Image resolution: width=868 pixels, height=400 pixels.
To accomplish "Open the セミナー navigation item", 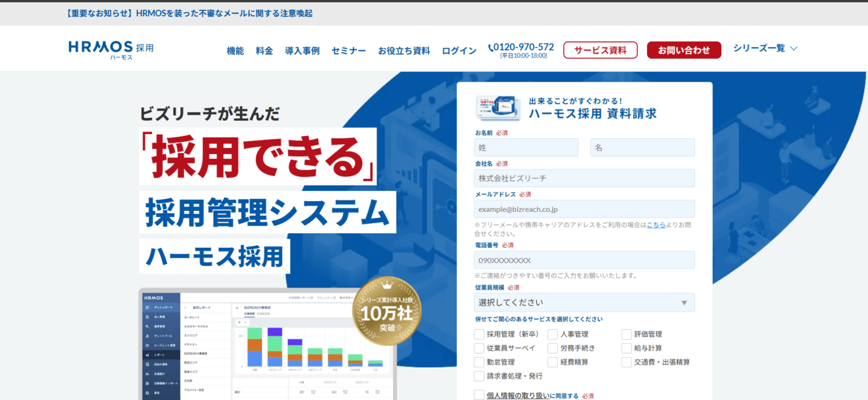I will pos(348,51).
